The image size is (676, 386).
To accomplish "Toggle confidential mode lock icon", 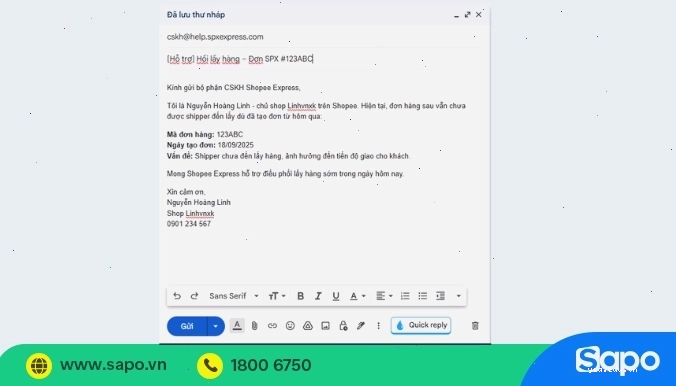I will pyautogui.click(x=343, y=326).
